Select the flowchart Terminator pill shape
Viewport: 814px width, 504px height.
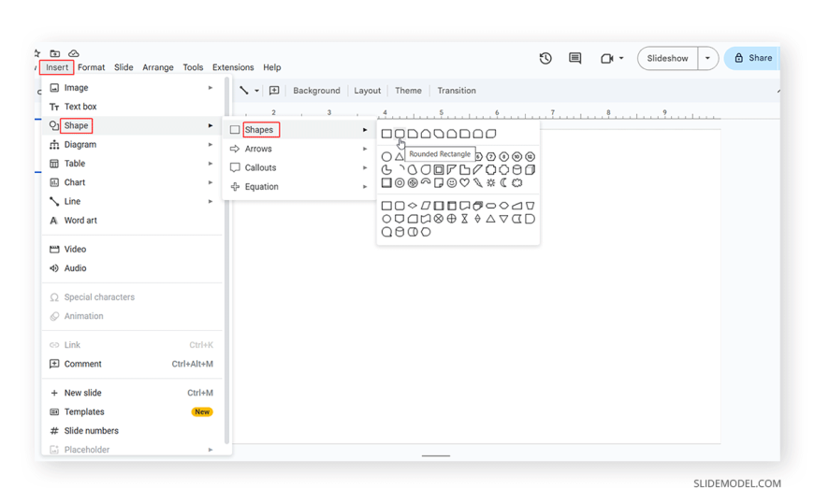490,206
